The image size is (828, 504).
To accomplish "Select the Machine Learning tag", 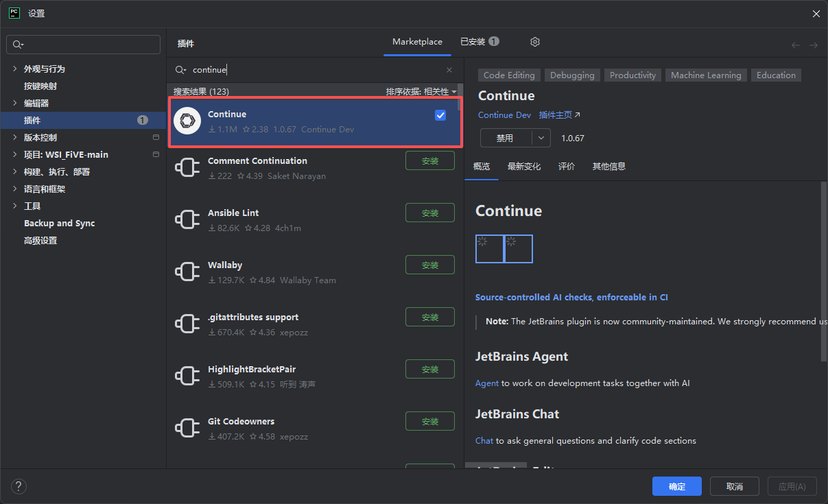I will 706,75.
